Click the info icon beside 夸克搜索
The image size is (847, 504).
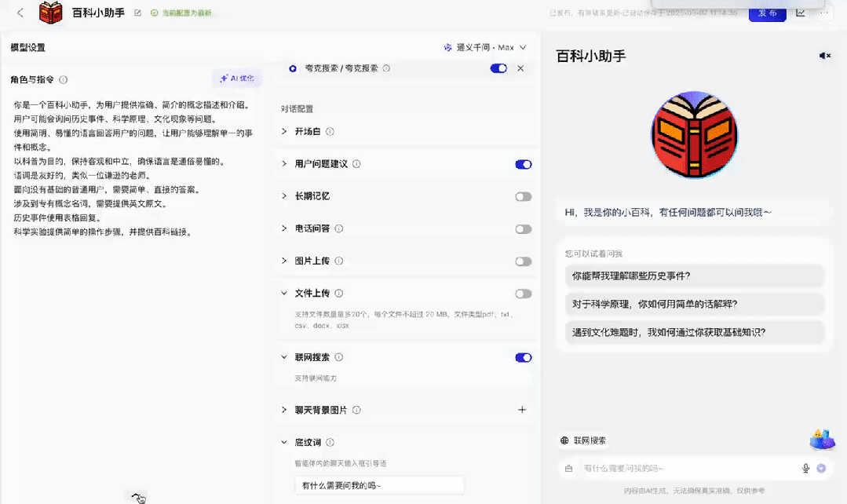[x=386, y=68]
